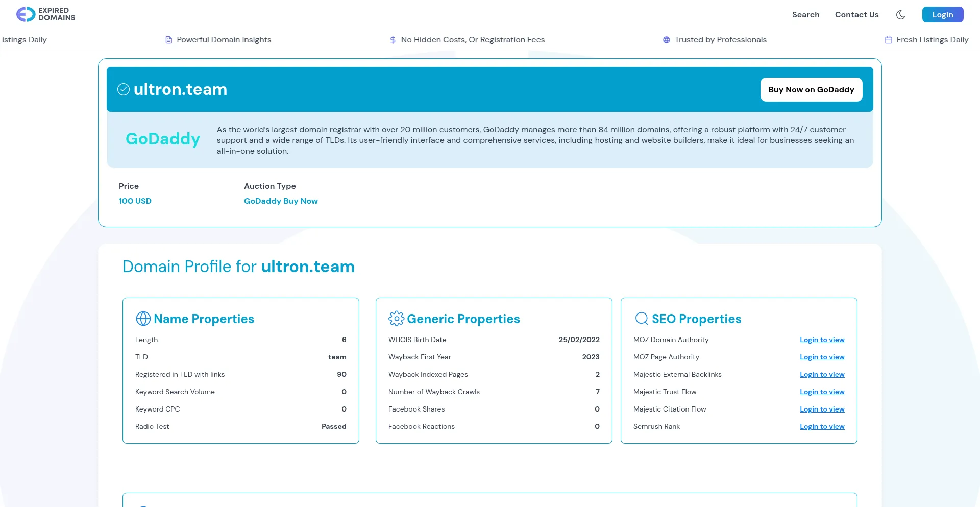The image size is (980, 507).
Task: Click the Generic Properties gear icon
Action: [396, 319]
